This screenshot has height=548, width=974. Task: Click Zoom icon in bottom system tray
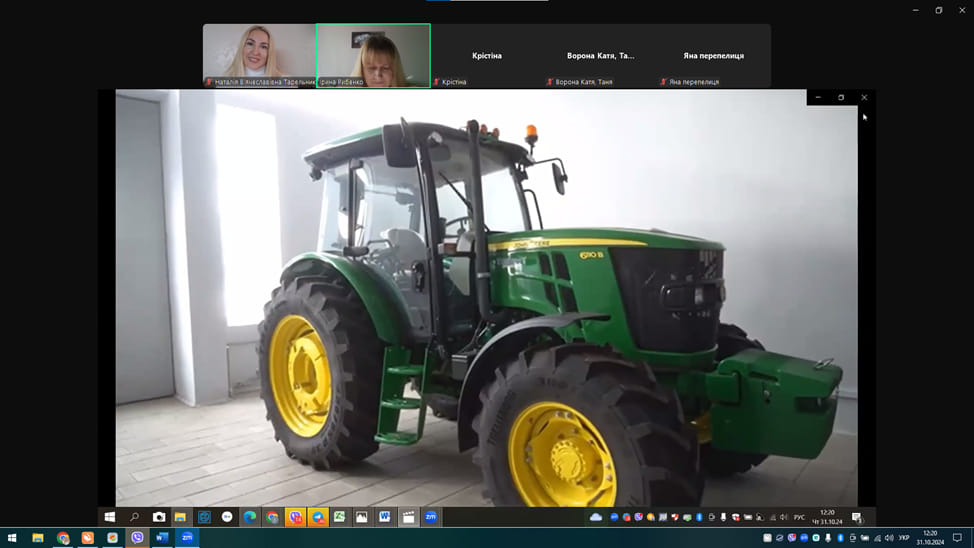pyautogui.click(x=804, y=538)
